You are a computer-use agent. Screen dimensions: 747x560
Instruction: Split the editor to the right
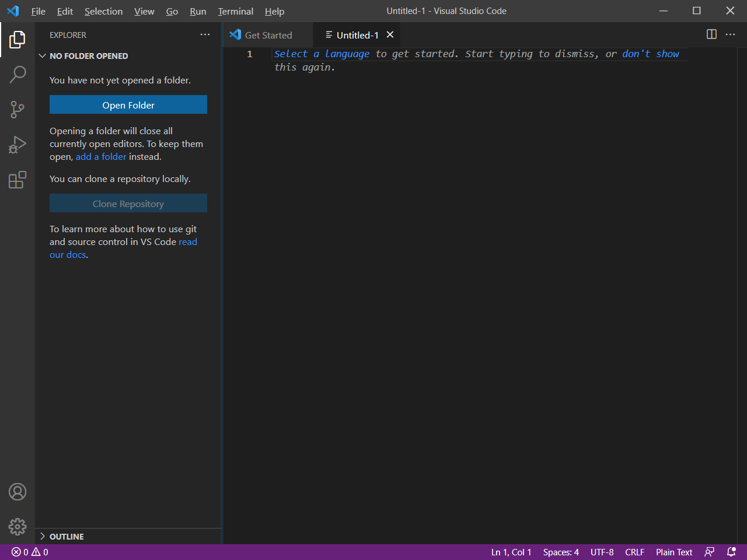711,34
